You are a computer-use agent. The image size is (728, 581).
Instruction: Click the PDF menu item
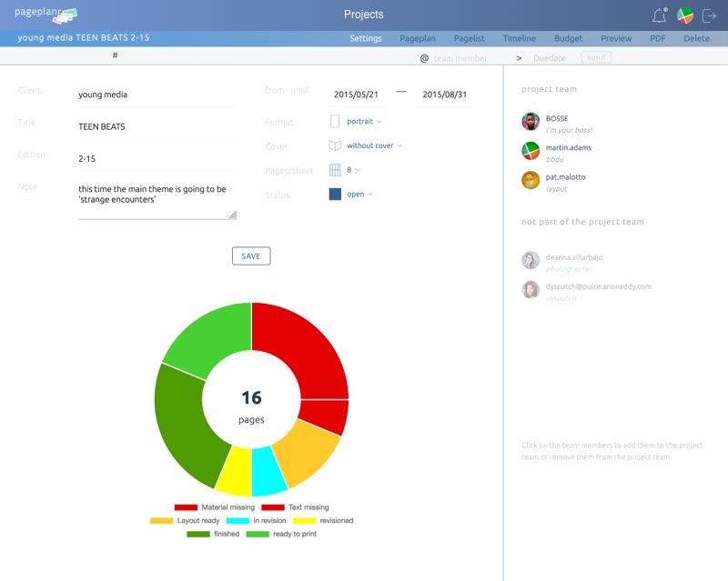coord(657,38)
